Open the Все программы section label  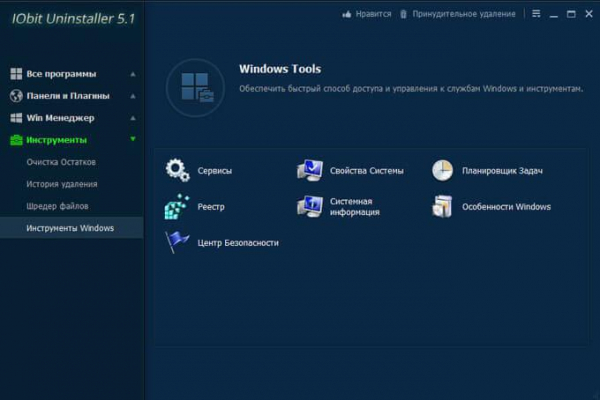coord(61,74)
